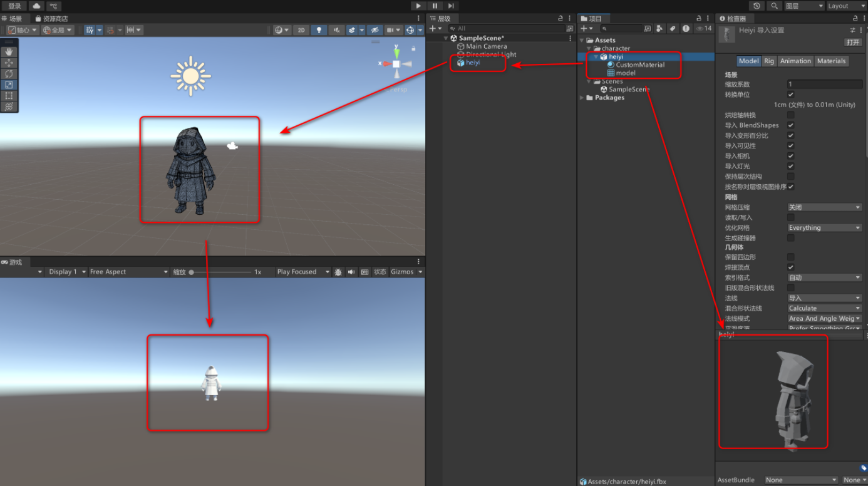Switch to the Rig tab
Image resolution: width=868 pixels, height=486 pixels.
coord(769,61)
